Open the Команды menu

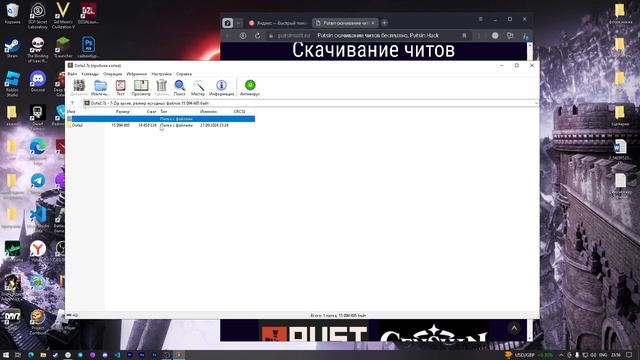(90, 74)
